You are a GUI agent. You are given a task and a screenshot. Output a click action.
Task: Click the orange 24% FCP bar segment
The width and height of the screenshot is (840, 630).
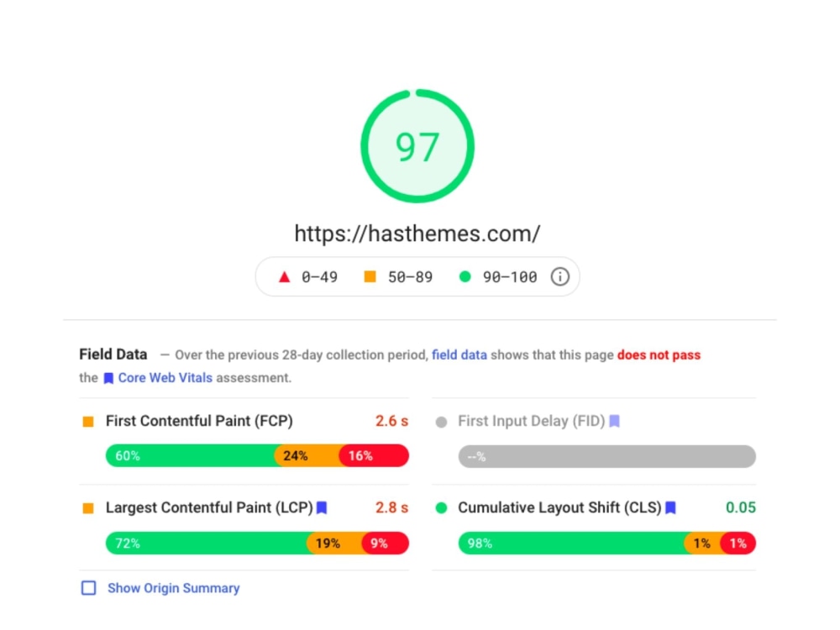click(307, 456)
